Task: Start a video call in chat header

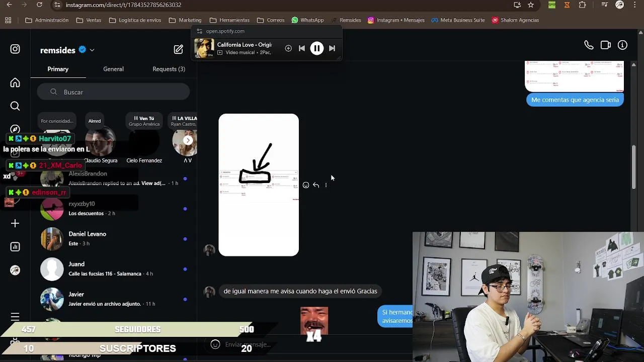Action: [x=606, y=45]
